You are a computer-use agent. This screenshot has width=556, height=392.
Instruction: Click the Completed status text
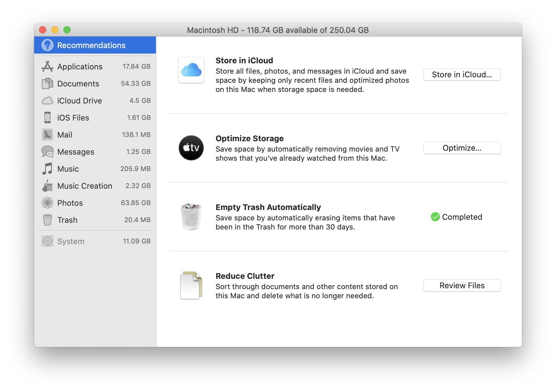(462, 217)
